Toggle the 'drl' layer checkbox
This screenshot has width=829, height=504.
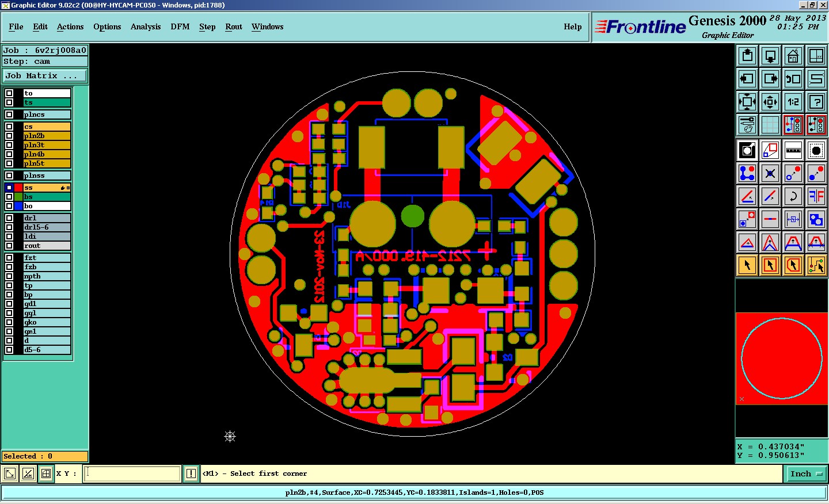[x=9, y=218]
